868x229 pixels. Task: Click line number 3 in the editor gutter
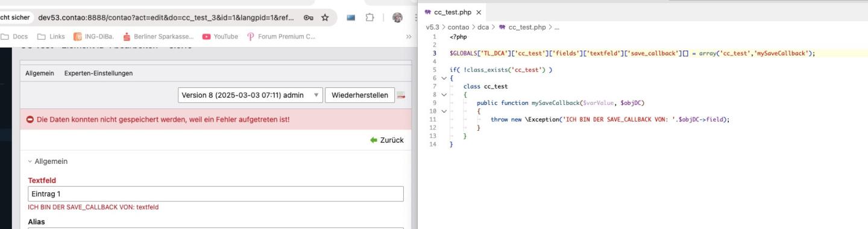[x=434, y=53]
